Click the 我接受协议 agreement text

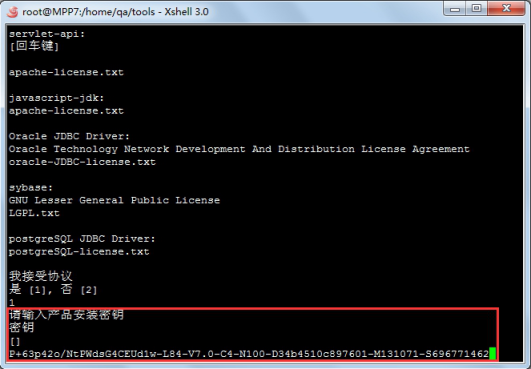pyautogui.click(x=41, y=276)
